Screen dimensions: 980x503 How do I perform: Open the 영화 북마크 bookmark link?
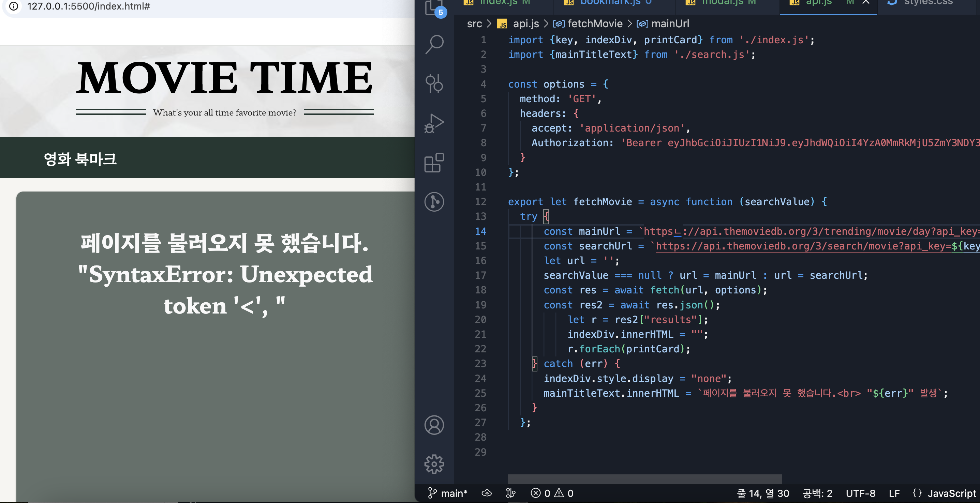pyautogui.click(x=80, y=158)
